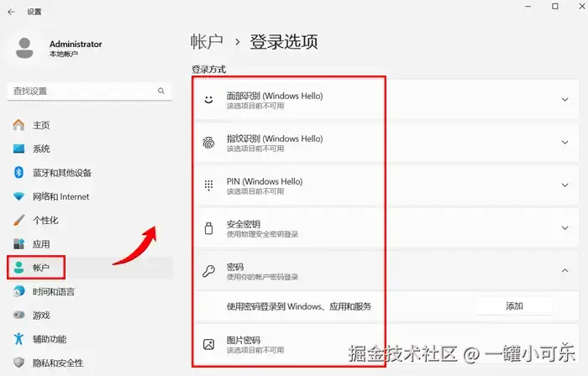Click the 图片密码 row title

(244, 340)
